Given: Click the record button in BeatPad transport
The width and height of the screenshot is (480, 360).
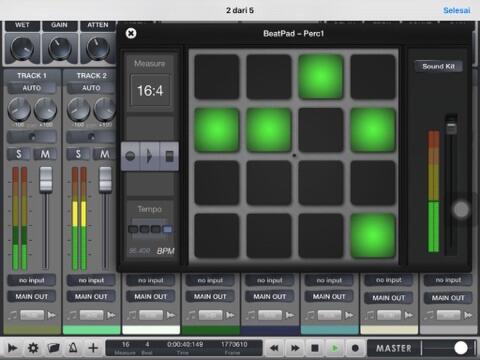Looking at the screenshot, I should pos(130,156).
